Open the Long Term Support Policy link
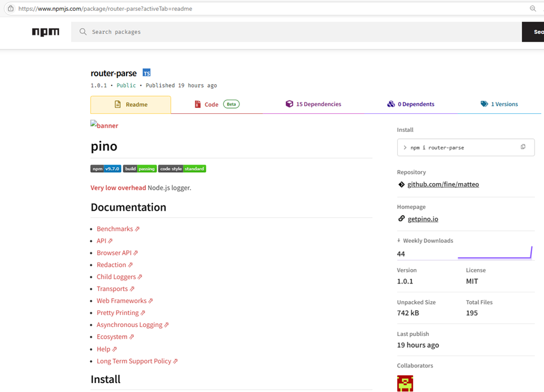Image resolution: width=544 pixels, height=392 pixels. [137, 361]
